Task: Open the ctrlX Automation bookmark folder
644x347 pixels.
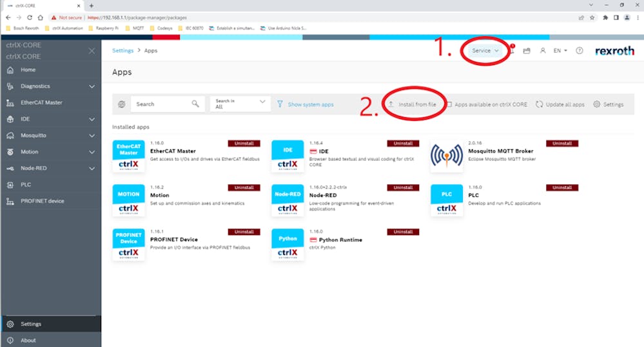Action: 64,28
